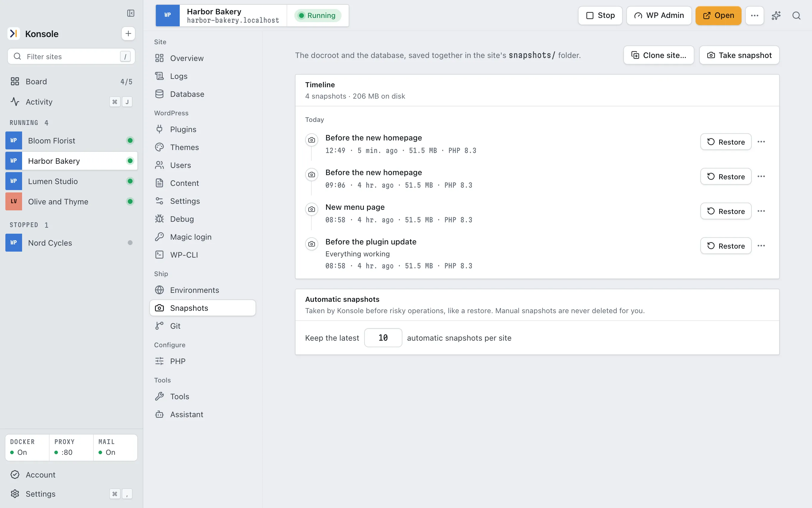The height and width of the screenshot is (508, 812).
Task: Click the orange Open button
Action: point(718,16)
